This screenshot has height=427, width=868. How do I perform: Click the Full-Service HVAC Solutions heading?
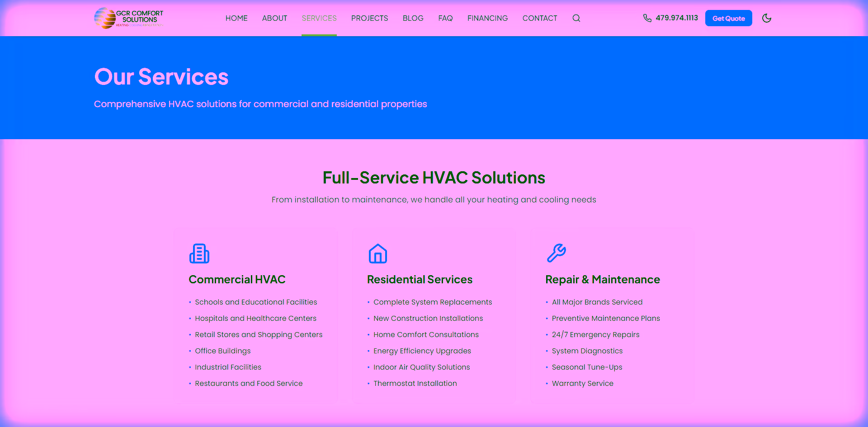tap(434, 178)
